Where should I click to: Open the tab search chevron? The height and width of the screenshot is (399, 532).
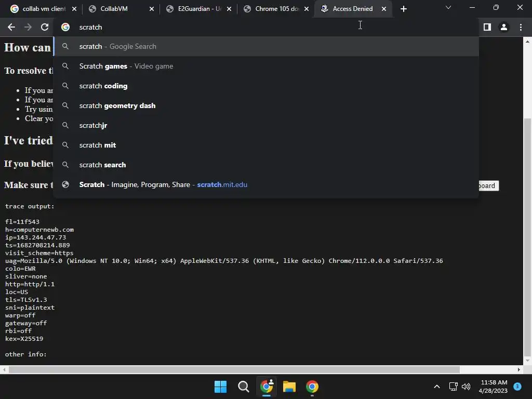(x=448, y=7)
